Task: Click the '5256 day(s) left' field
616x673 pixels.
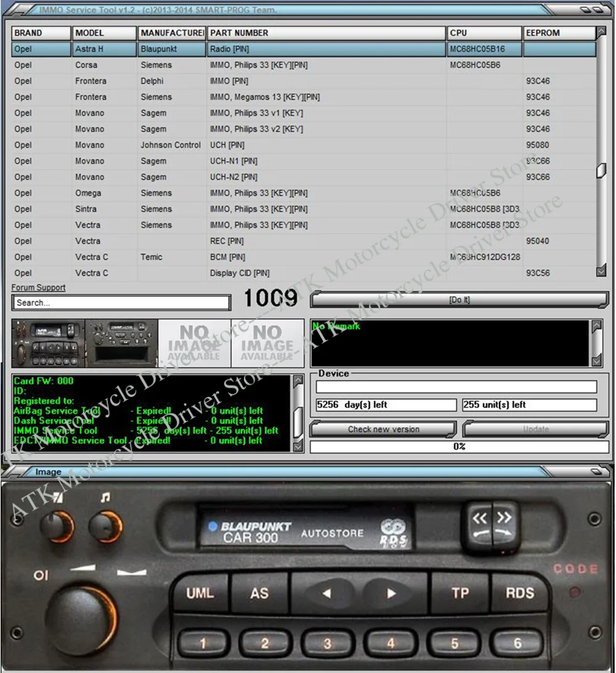Action: (386, 405)
